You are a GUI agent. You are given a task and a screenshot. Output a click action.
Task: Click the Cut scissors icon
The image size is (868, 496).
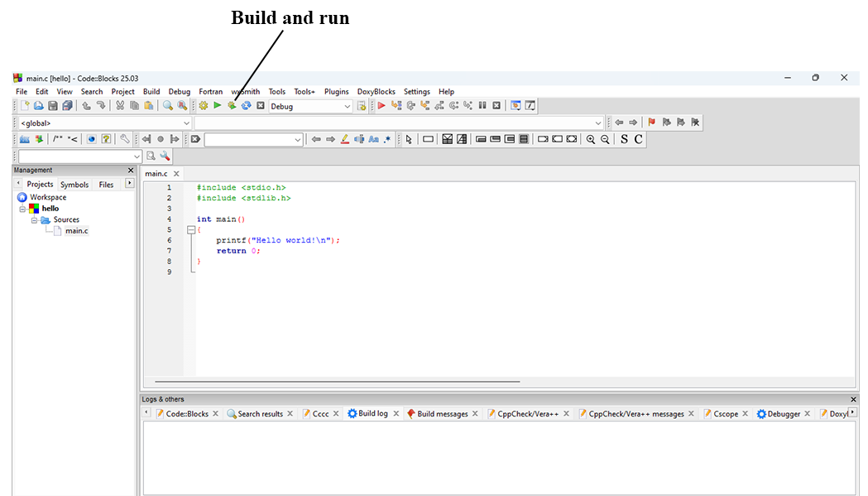tap(120, 106)
